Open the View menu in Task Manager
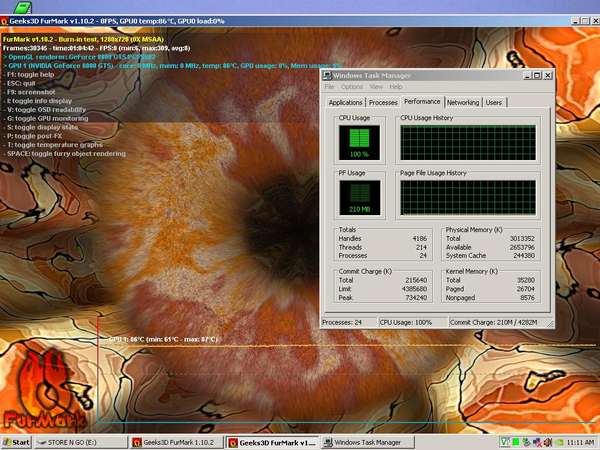This screenshot has height=450, width=600. pos(376,87)
